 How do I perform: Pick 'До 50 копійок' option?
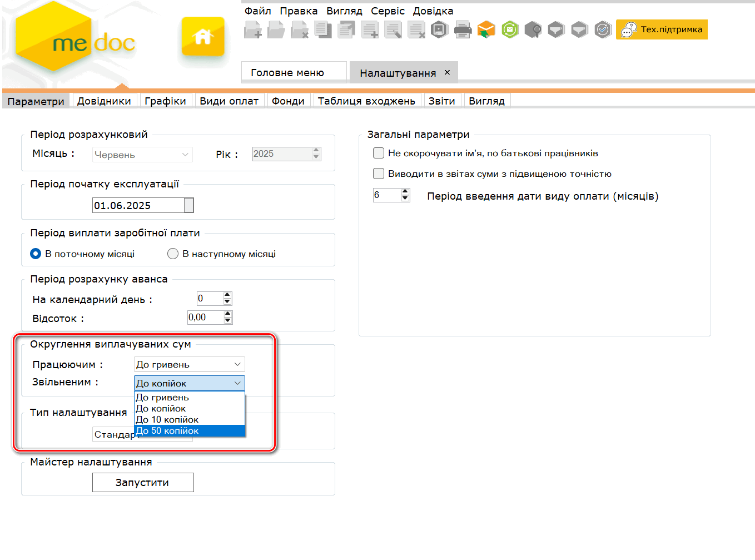coord(167,431)
